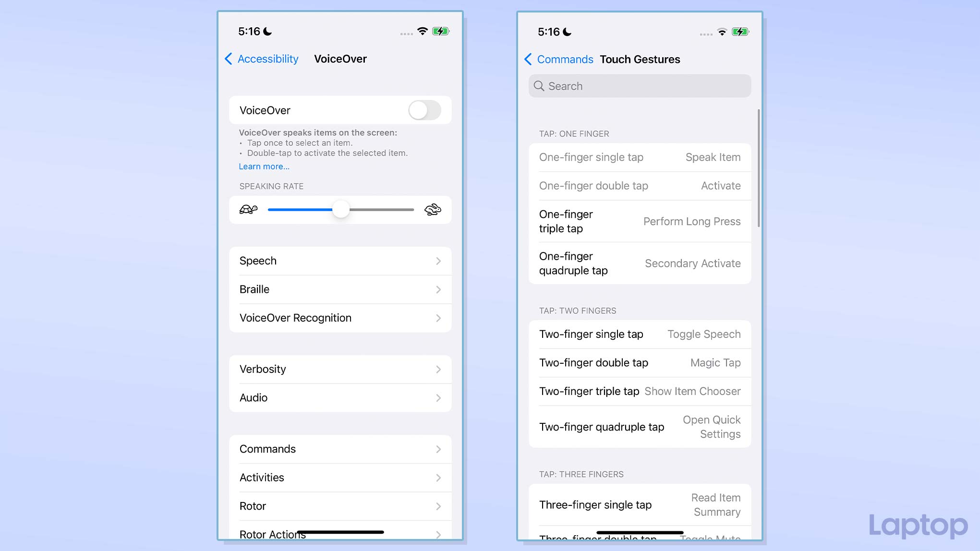
Task: Open Commands back navigation
Action: [558, 59]
